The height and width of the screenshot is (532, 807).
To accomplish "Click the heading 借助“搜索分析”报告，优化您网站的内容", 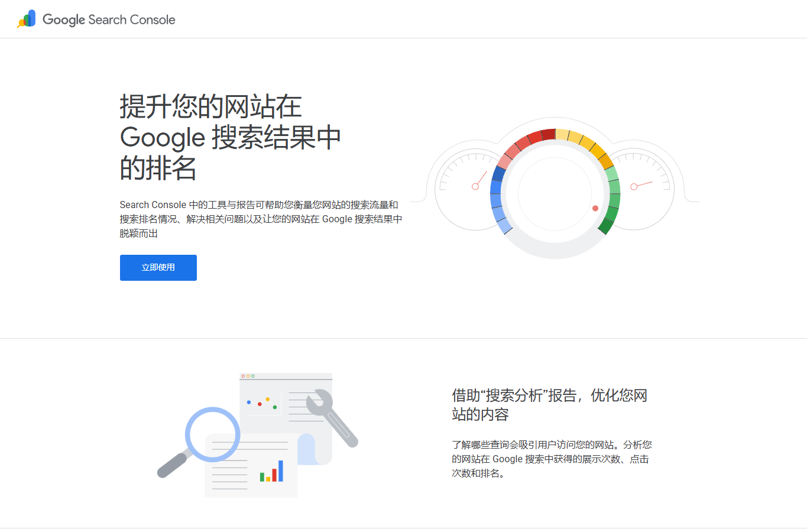I will pyautogui.click(x=550, y=405).
